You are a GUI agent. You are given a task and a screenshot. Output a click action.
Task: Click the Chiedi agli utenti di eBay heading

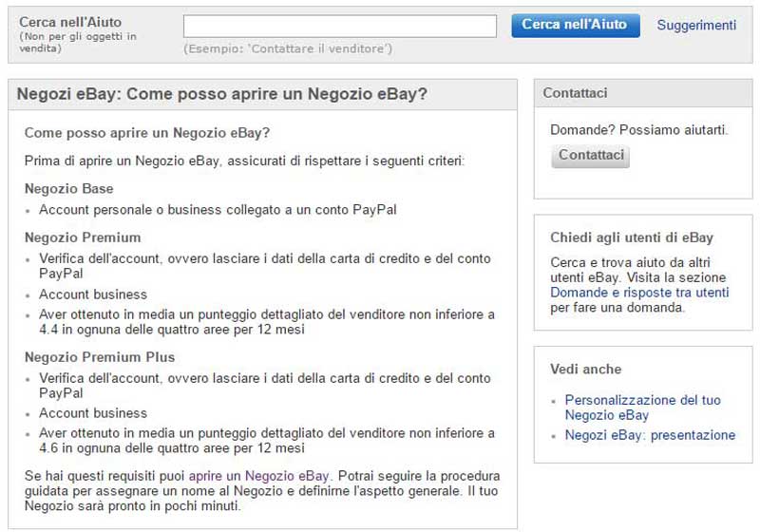(632, 237)
